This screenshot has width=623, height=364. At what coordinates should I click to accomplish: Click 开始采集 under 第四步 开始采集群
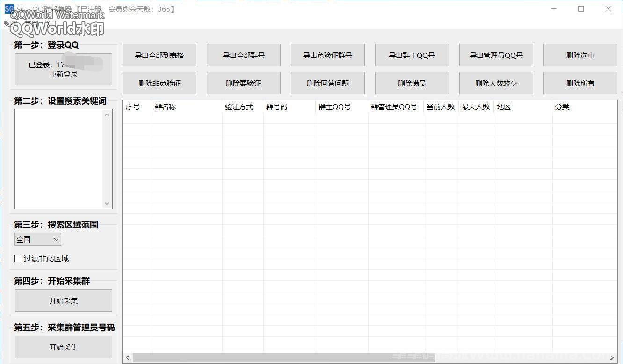[64, 300]
